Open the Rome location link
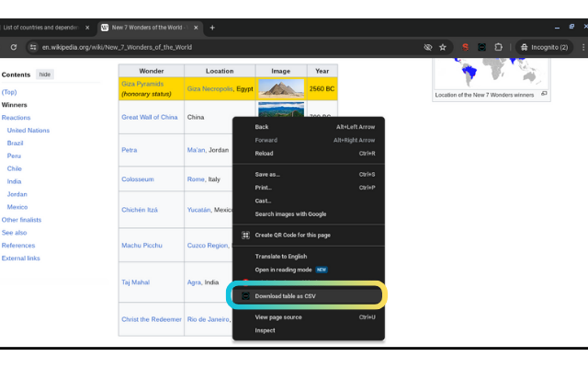The height and width of the screenshot is (368, 588). [x=196, y=179]
